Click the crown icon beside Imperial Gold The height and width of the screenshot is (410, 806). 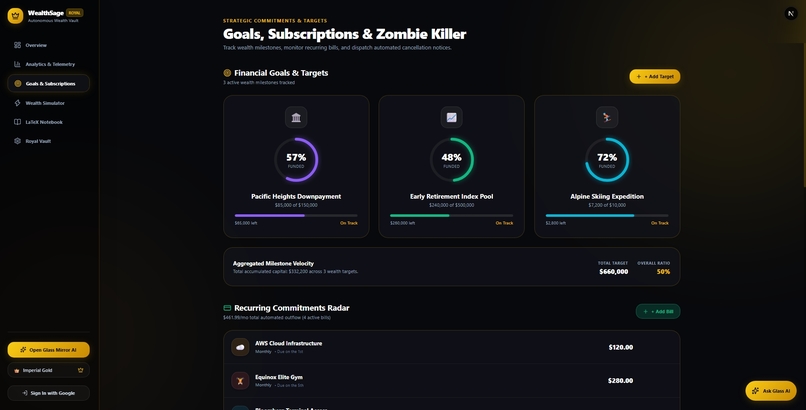click(x=80, y=370)
